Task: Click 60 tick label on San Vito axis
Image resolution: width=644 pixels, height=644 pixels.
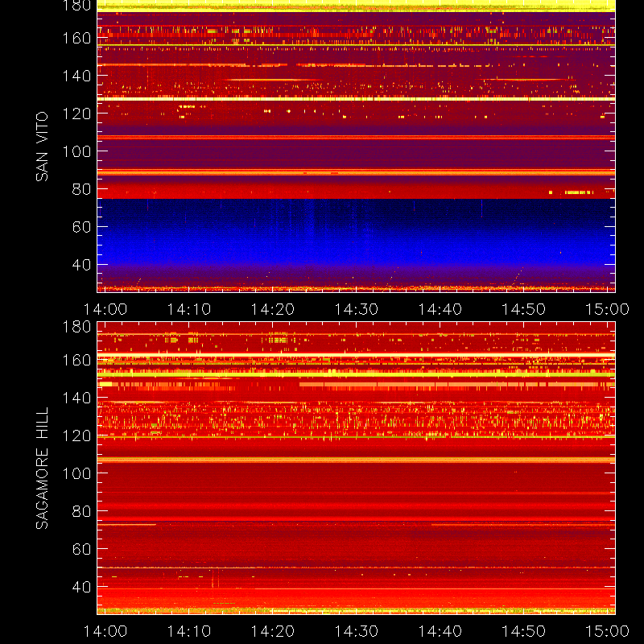Action: 82,227
